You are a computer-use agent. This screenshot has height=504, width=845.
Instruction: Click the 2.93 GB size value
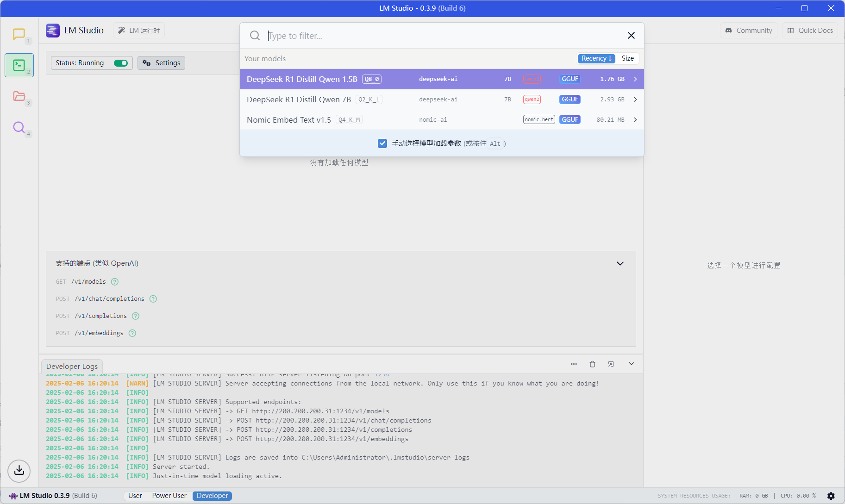point(612,100)
